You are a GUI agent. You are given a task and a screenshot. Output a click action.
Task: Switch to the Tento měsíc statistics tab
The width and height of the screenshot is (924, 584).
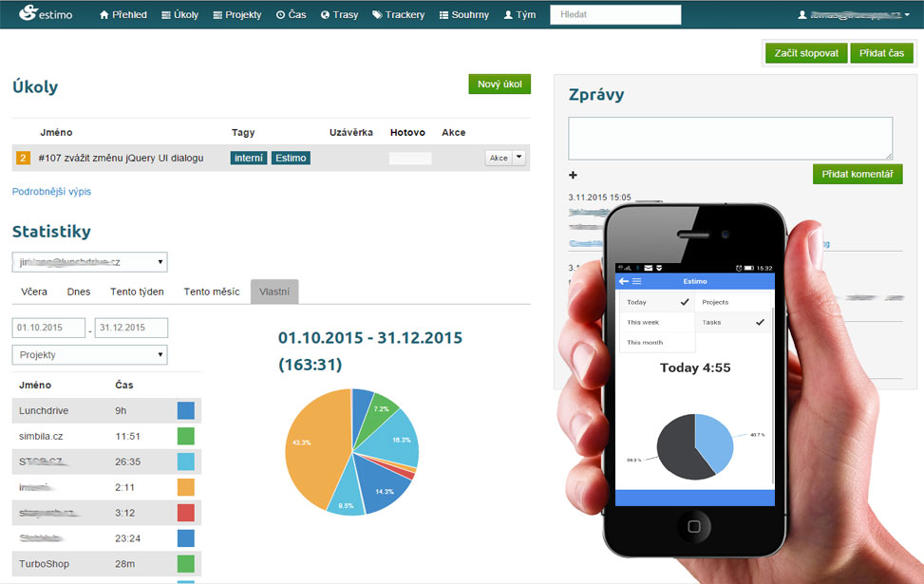pyautogui.click(x=212, y=292)
